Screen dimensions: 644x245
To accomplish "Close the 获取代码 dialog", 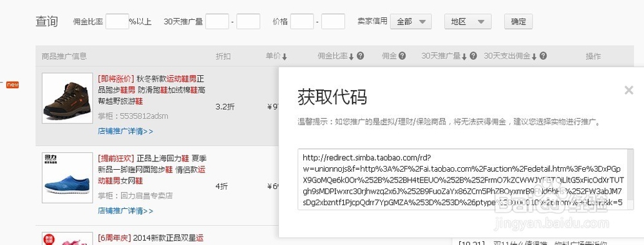I will (x=629, y=90).
